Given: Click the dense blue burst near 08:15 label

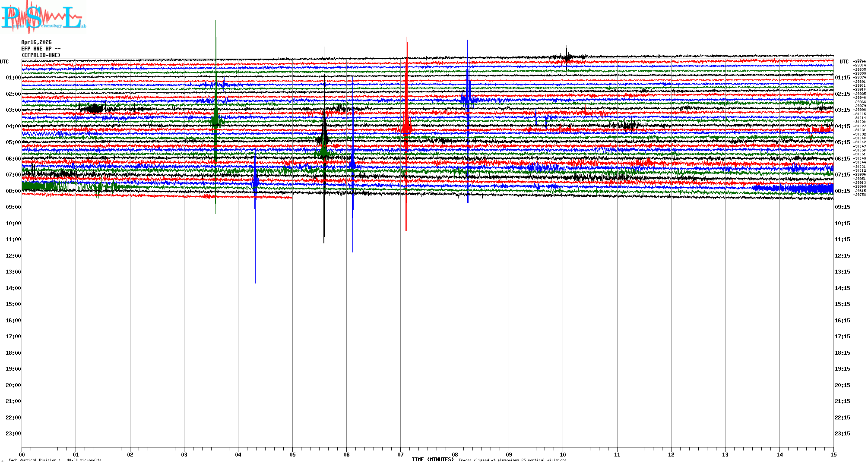Looking at the screenshot, I should (x=795, y=189).
